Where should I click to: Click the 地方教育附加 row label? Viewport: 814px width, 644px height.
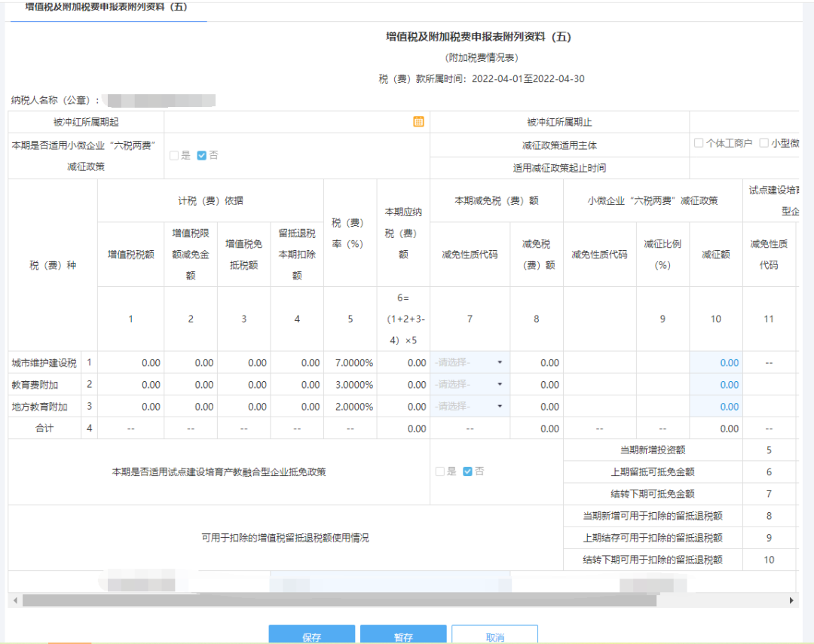[x=39, y=407]
